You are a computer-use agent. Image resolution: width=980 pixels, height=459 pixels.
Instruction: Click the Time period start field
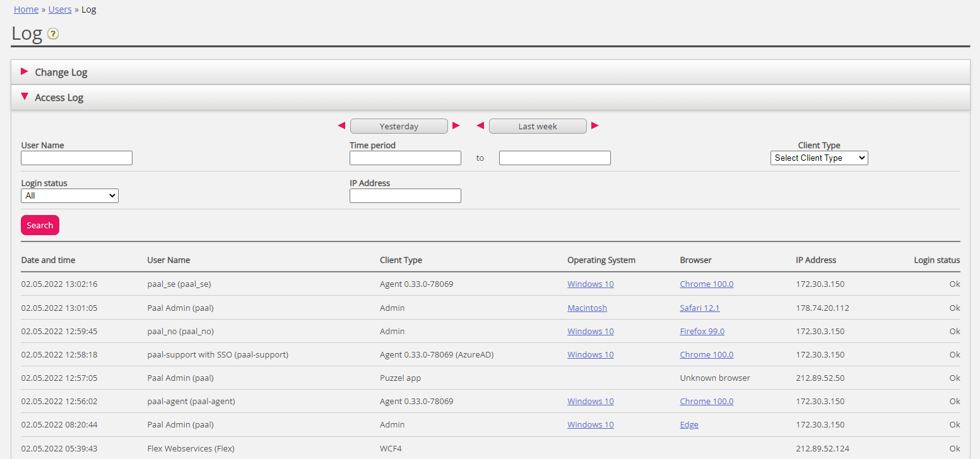[405, 158]
